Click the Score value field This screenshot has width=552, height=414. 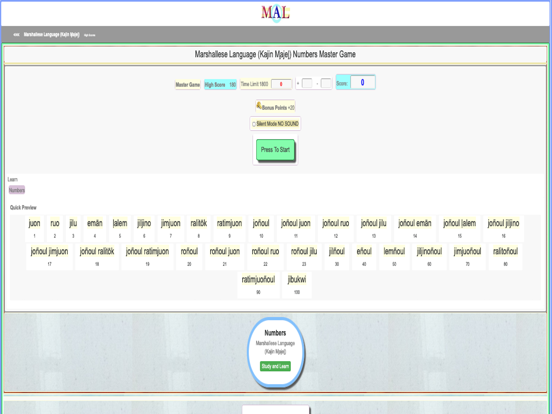363,82
